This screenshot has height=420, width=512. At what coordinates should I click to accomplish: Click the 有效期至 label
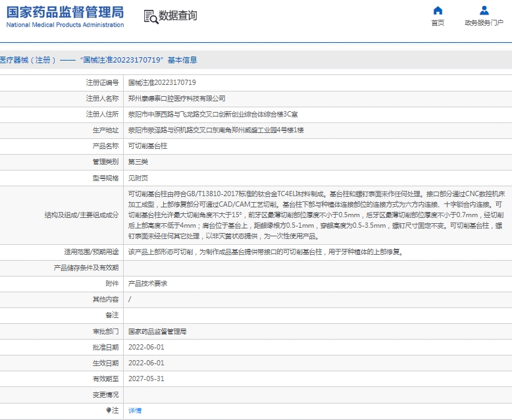coord(105,379)
